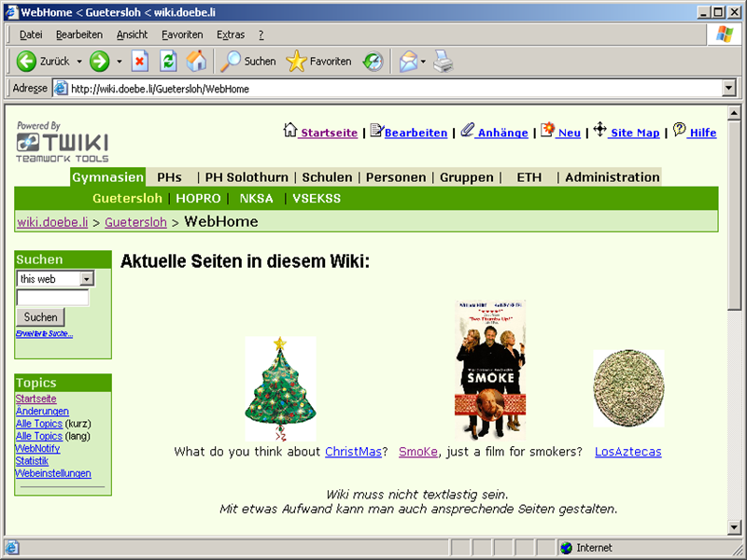Follow the LosAztecas link

point(627,452)
